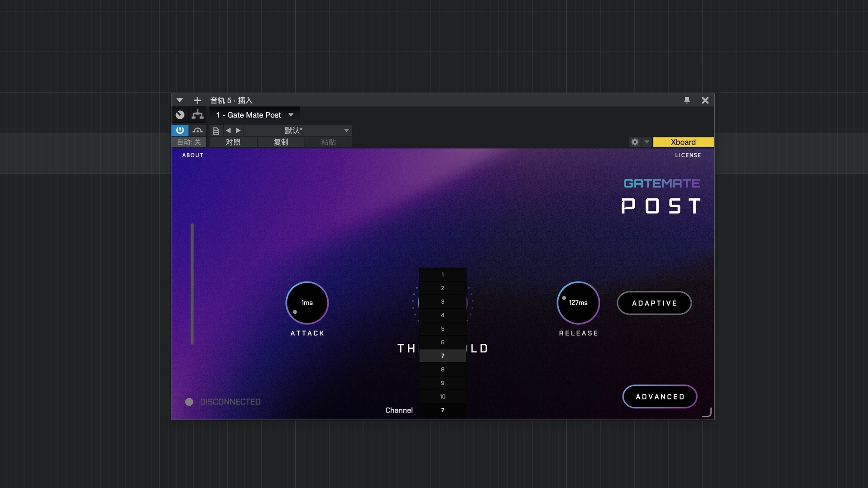Select channel 10 in the list
This screenshot has width=868, height=488.
(x=443, y=396)
